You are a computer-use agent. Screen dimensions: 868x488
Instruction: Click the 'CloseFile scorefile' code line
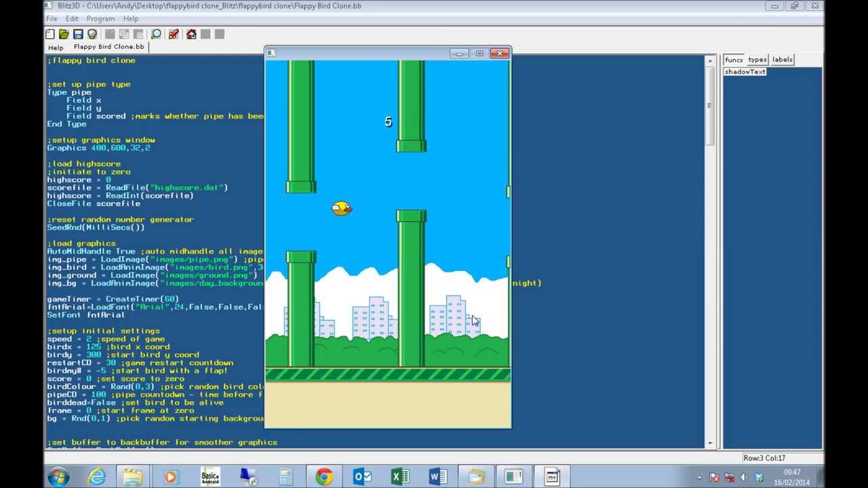coord(94,203)
